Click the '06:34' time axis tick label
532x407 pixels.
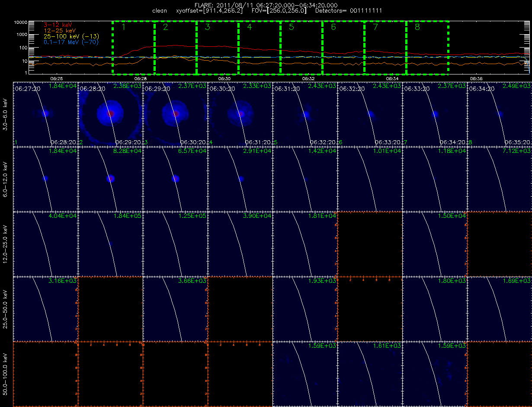392,78
